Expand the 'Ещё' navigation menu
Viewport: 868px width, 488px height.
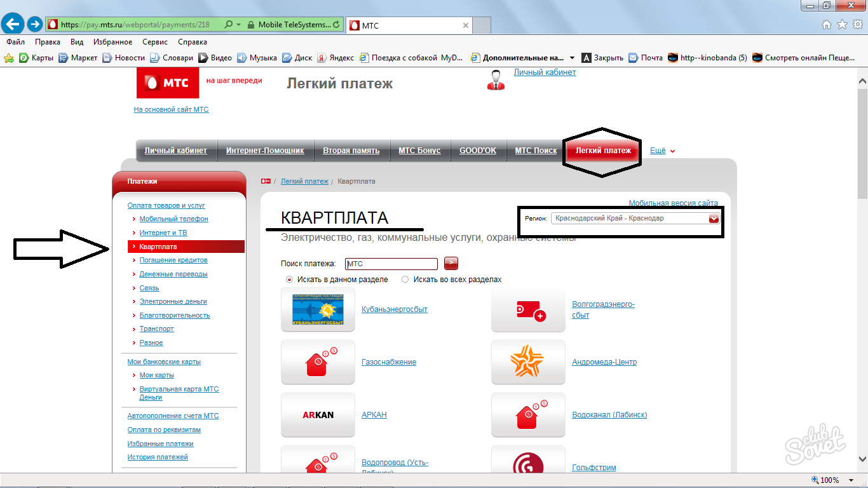click(x=662, y=151)
